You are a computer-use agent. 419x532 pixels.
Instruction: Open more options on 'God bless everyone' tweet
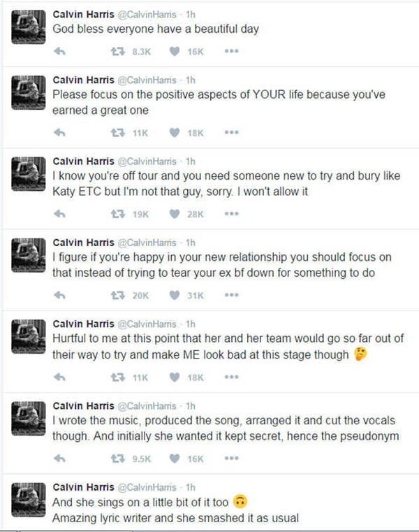pos(232,52)
